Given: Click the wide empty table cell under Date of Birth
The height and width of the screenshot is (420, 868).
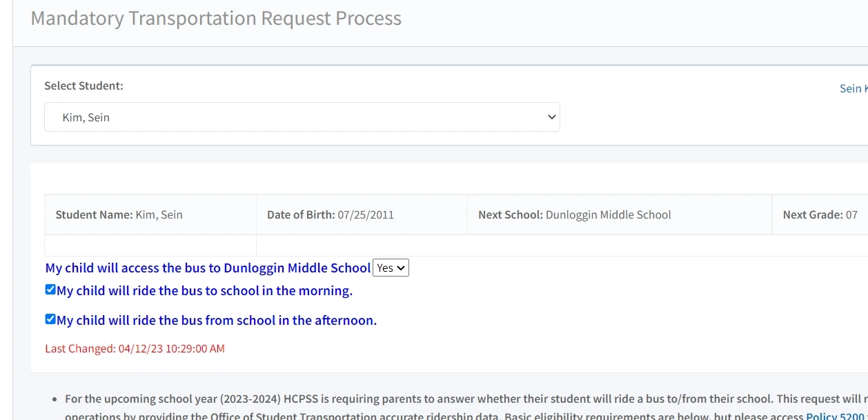Looking at the screenshot, I should click(x=552, y=245).
